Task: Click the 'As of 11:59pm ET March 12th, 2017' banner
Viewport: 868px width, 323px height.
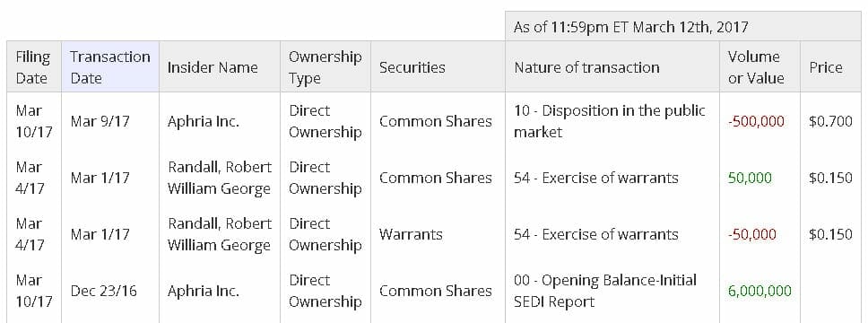Action: coord(630,27)
